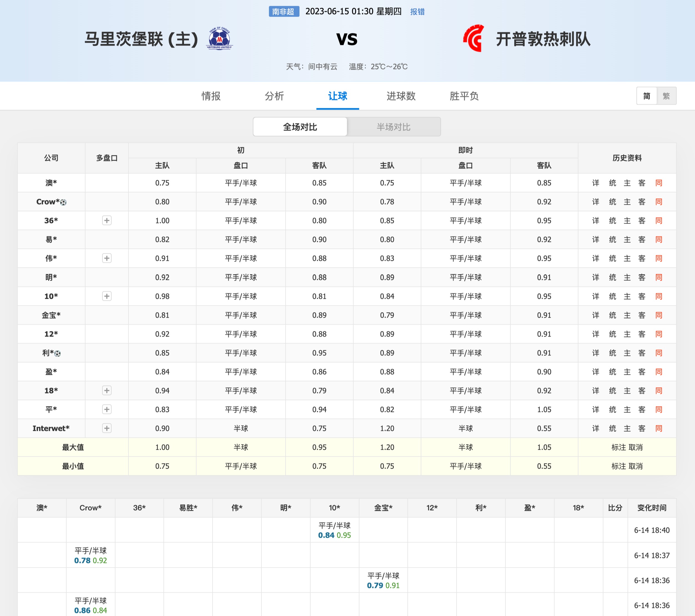This screenshot has width=695, height=616.
Task: Click 客 away link in 易* row
Action: point(642,239)
